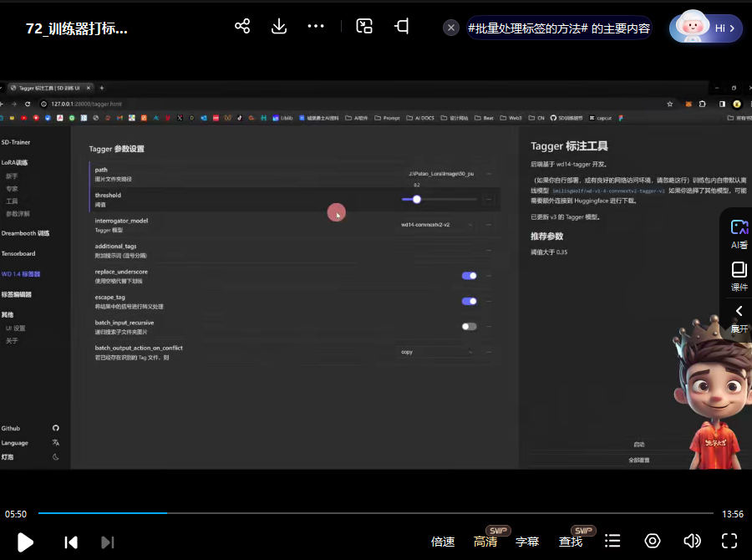Click the volume speaker icon
Image resolution: width=752 pixels, height=560 pixels.
pyautogui.click(x=692, y=542)
